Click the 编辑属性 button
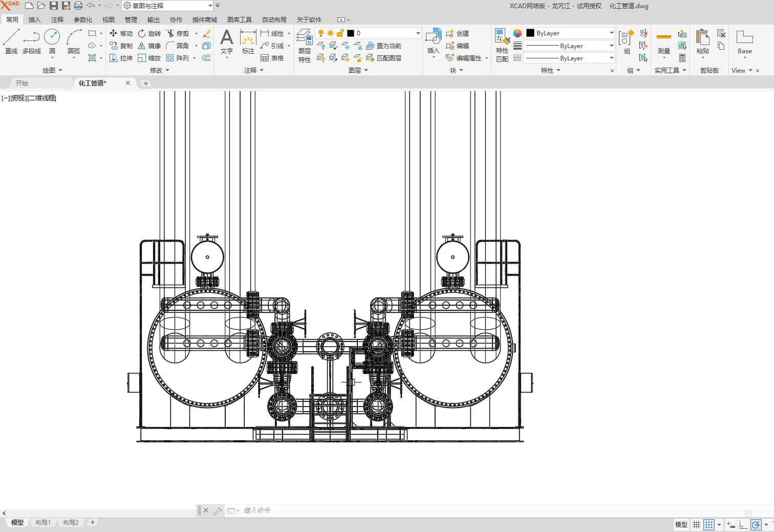774x532 pixels. point(464,58)
